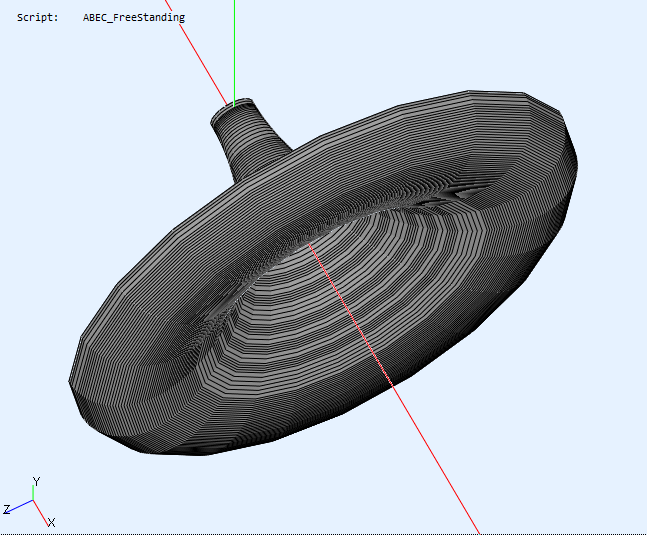Click the 'Script:' label
This screenshot has height=535, width=647.
click(x=38, y=18)
